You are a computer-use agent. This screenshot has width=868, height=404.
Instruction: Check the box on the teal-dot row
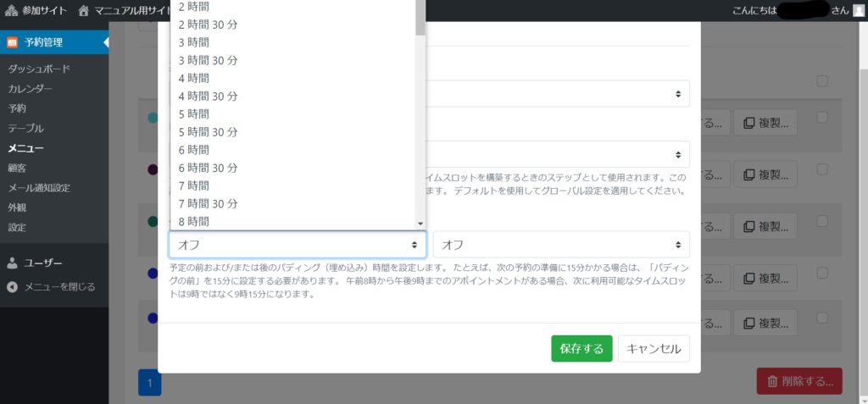(821, 118)
